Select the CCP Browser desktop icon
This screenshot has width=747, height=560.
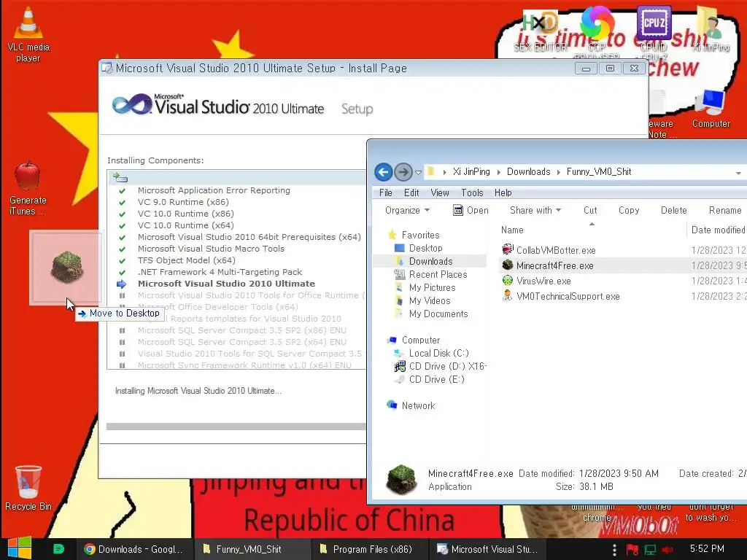[597, 30]
